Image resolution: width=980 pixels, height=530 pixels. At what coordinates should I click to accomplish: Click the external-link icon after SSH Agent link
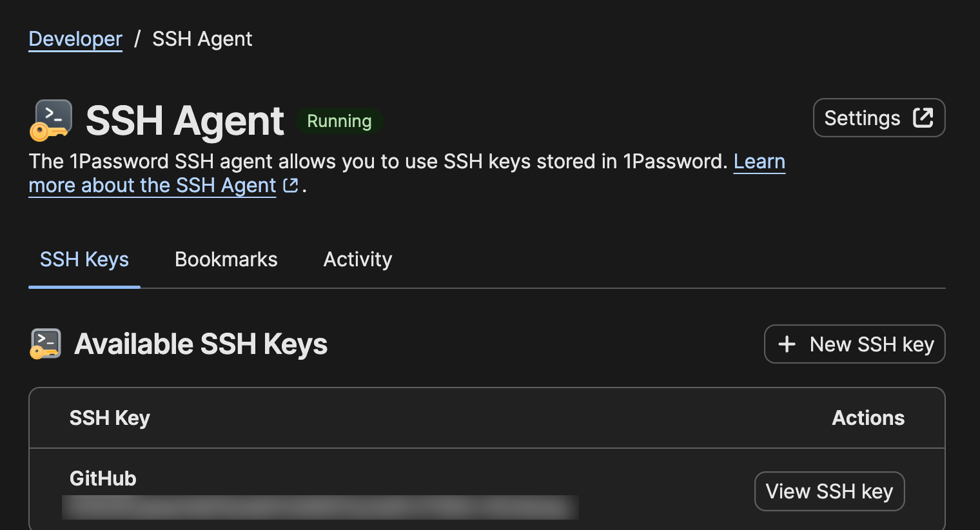tap(291, 186)
